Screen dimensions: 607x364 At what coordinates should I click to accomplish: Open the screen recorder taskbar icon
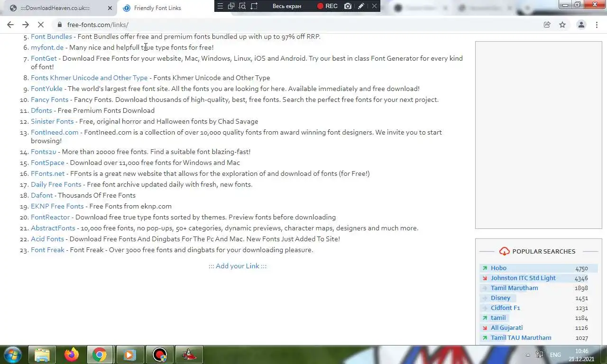(x=160, y=355)
